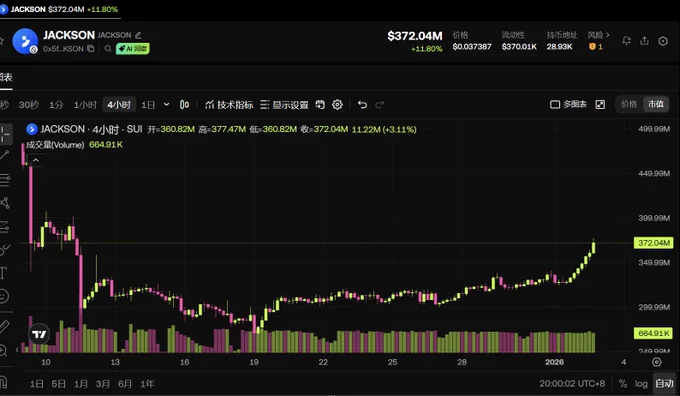Viewport: 680px width, 396px height.
Task: Redo the chart action
Action: point(380,105)
